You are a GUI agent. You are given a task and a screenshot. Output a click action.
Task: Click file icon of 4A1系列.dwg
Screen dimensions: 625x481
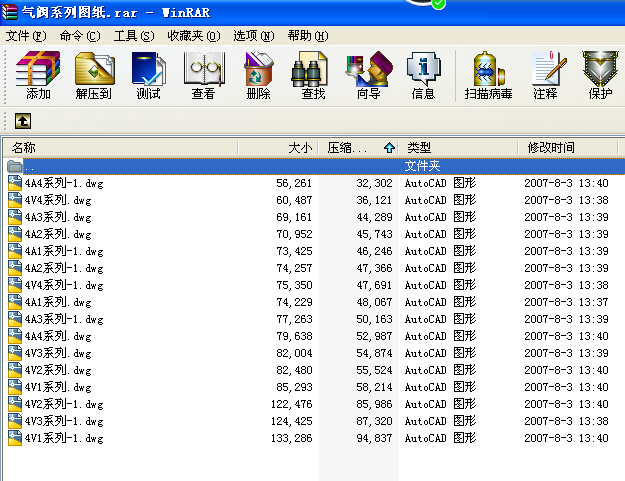[x=15, y=302]
